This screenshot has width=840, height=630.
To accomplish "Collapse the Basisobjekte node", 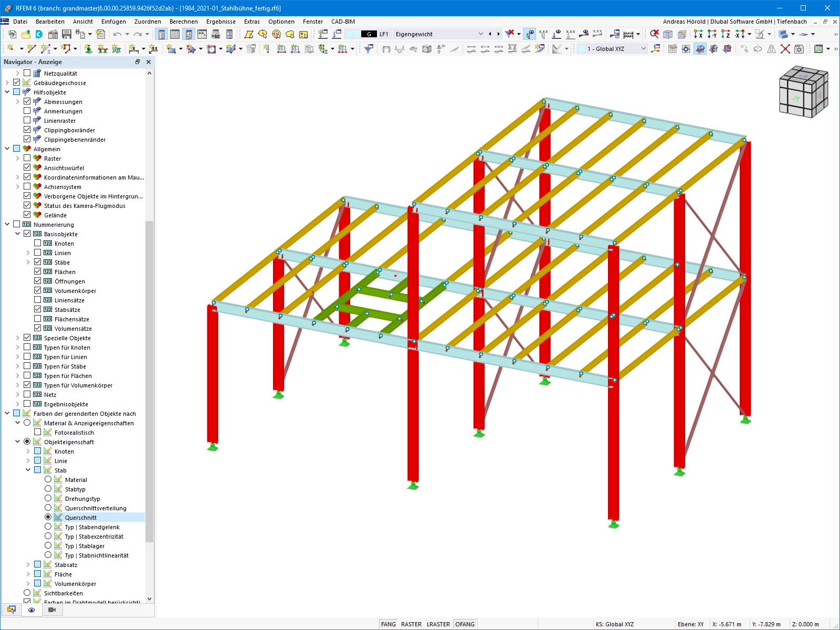I will (x=18, y=234).
